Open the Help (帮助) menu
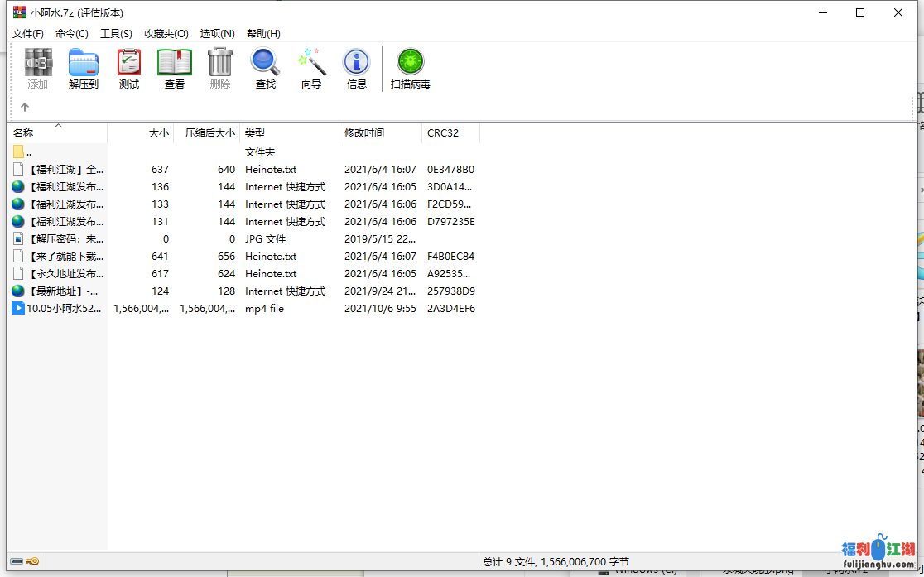The height and width of the screenshot is (577, 924). (263, 34)
